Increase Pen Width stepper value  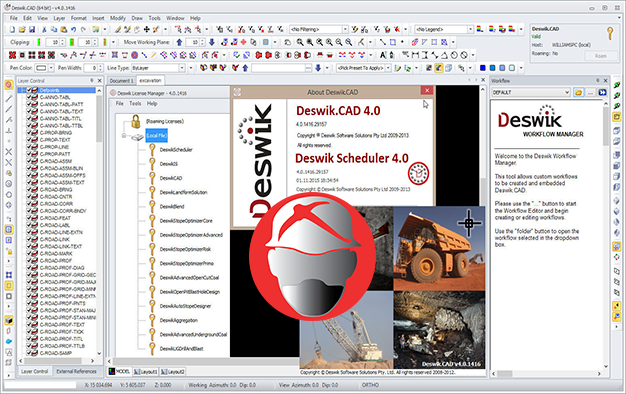click(100, 66)
